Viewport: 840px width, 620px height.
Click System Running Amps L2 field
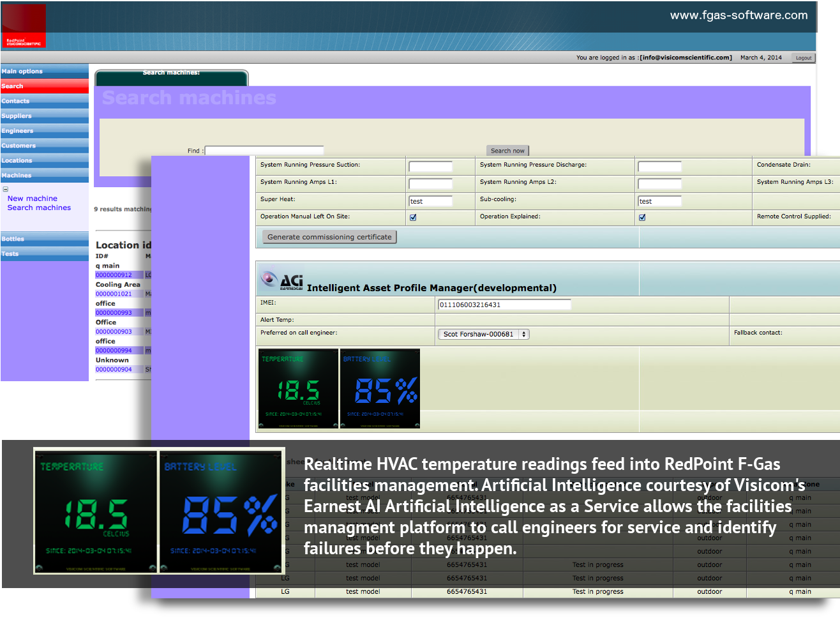tap(659, 183)
